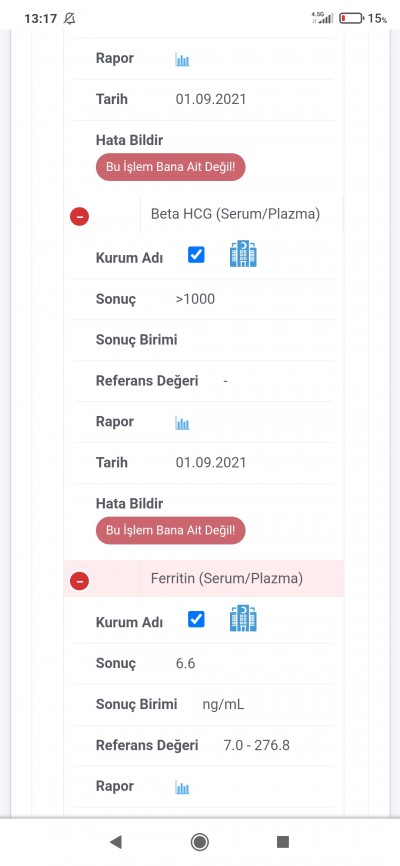The height and width of the screenshot is (866, 400).
Task: Toggle Kurum Adı checkbox under Ferritin
Action: [x=196, y=620]
